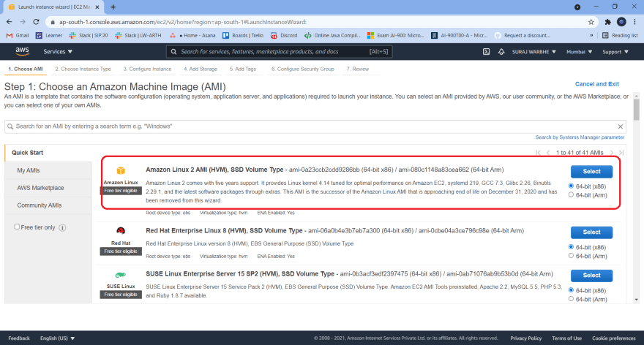Open the Quick Start AMI category

[x=48, y=153]
